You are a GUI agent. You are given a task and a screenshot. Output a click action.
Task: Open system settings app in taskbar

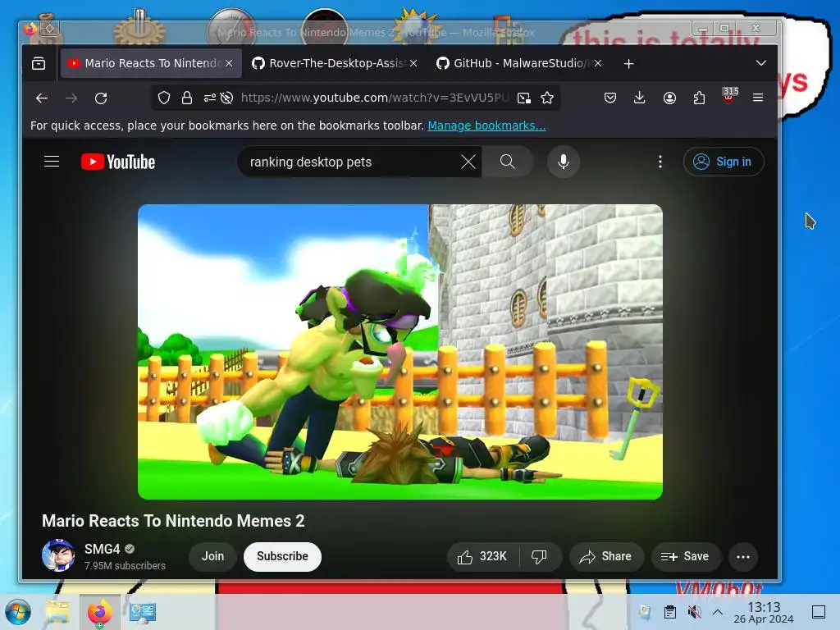142,612
